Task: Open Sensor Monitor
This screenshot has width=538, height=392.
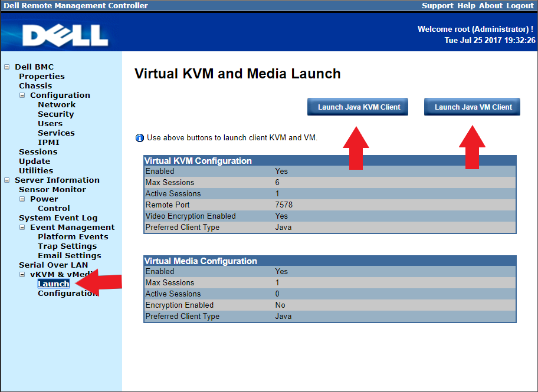Action: 53,190
